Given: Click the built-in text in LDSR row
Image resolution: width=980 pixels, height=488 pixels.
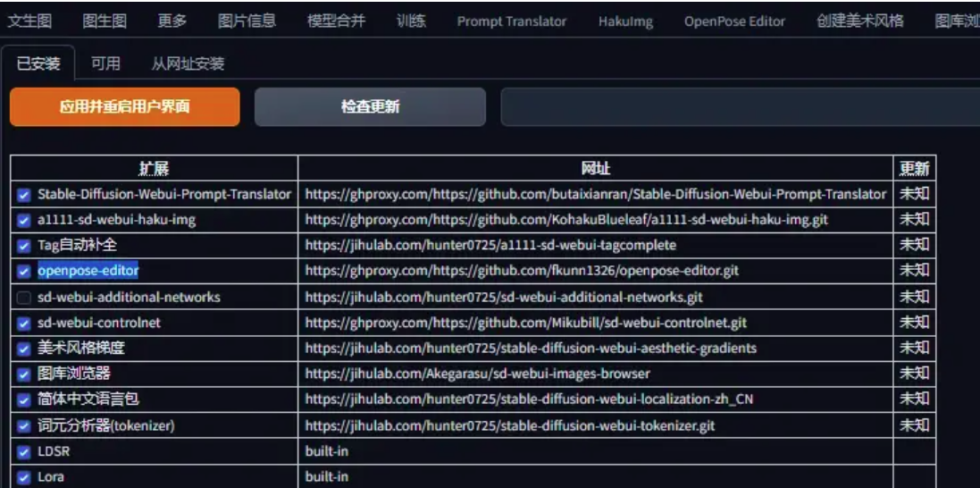Looking at the screenshot, I should pyautogui.click(x=326, y=451).
